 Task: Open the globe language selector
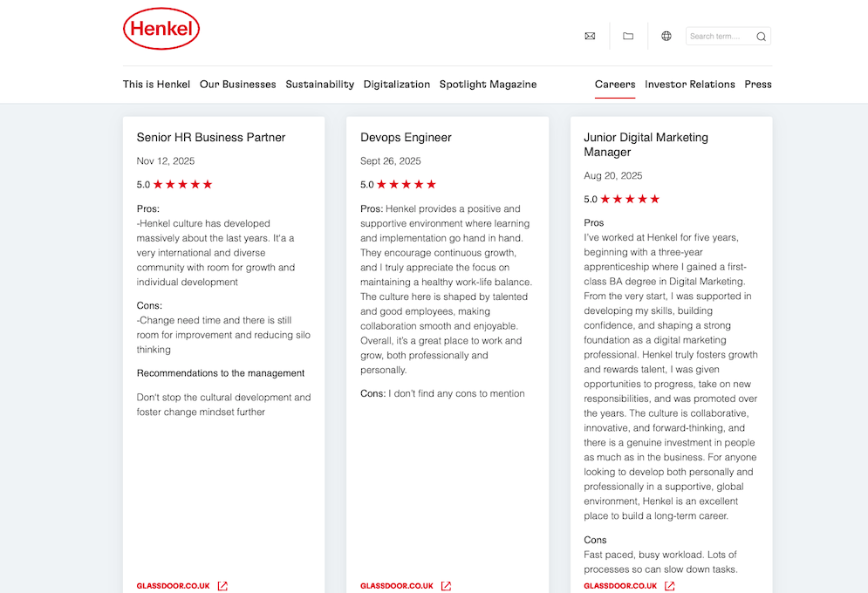666,37
